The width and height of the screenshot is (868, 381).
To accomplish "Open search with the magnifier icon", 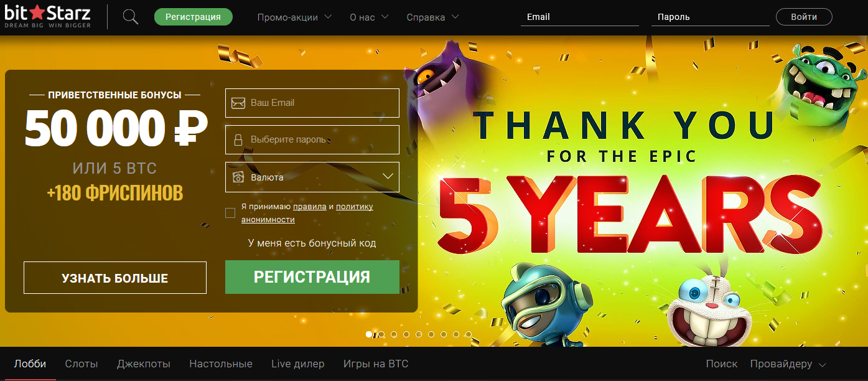I will pos(131,17).
